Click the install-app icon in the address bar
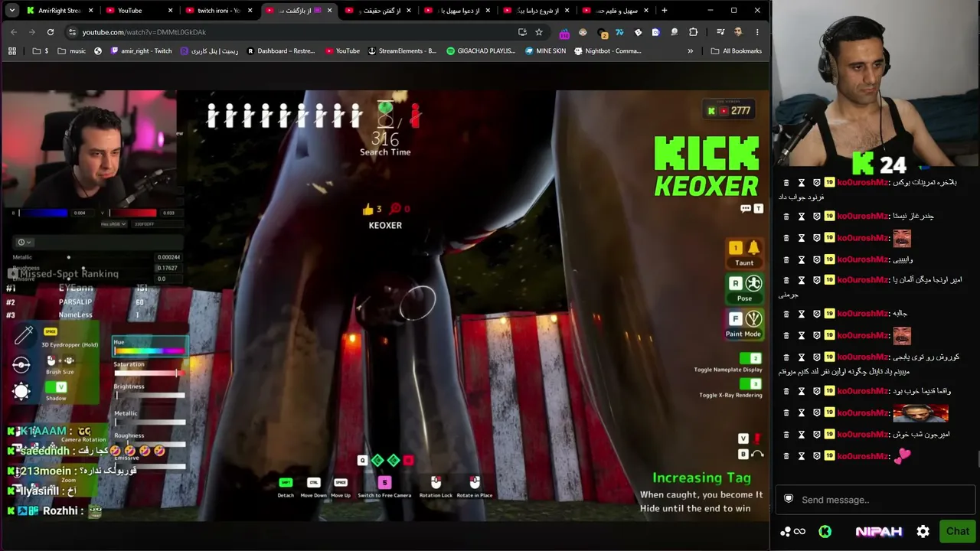 (x=522, y=32)
